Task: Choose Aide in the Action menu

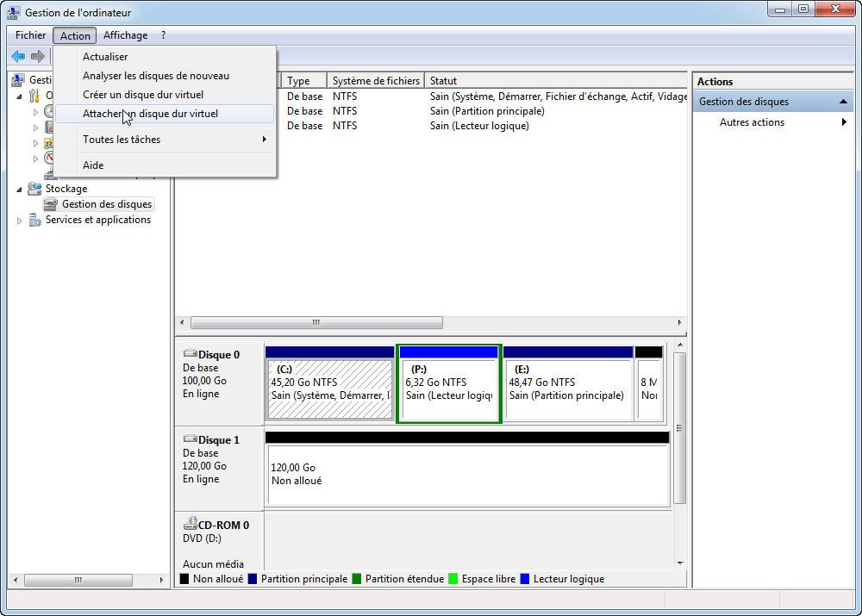Action: (x=165, y=165)
